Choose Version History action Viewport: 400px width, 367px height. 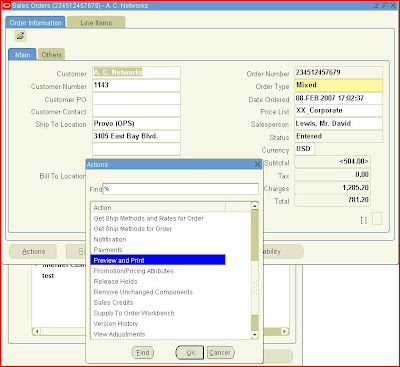(158, 324)
